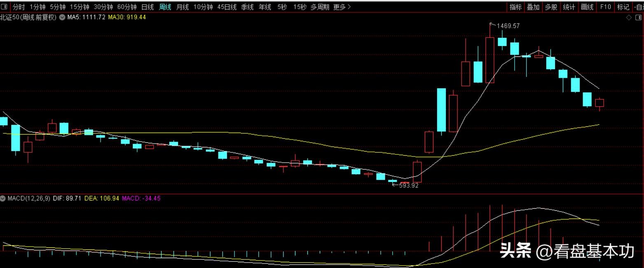Open MA indicator settings dropdown next to 北证50
Viewport: 644px width, 268px height.
[62, 17]
